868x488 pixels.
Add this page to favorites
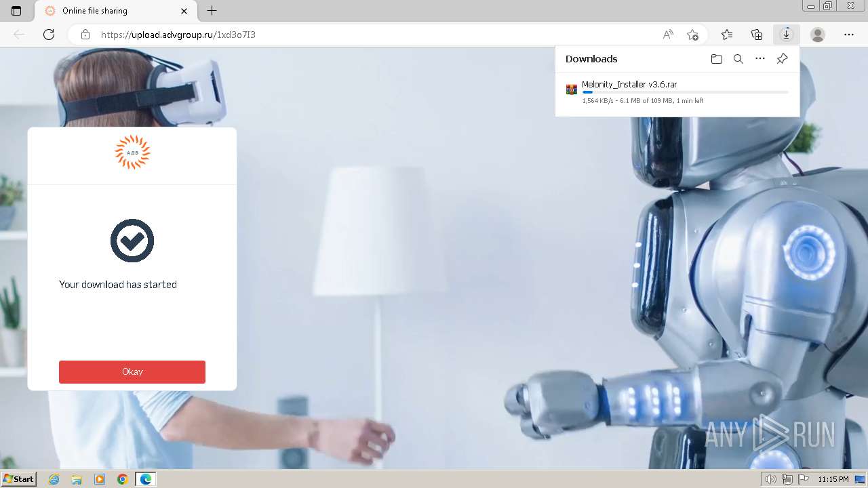(692, 35)
